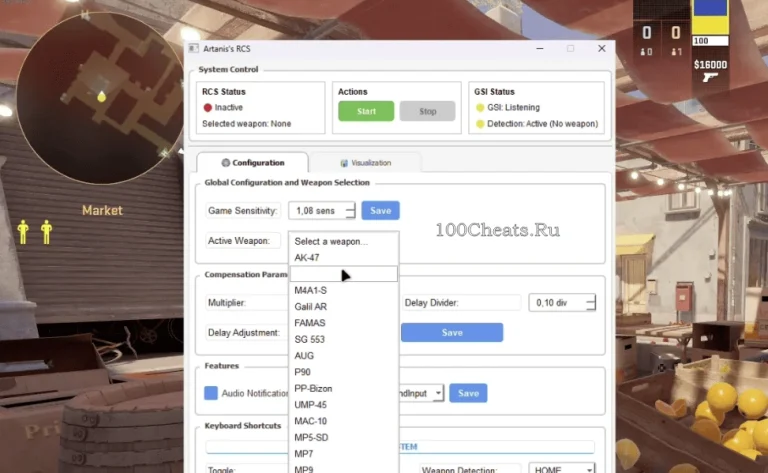Click the pistol icon under $16000 in game HUD
The image size is (768, 473).
tap(710, 77)
